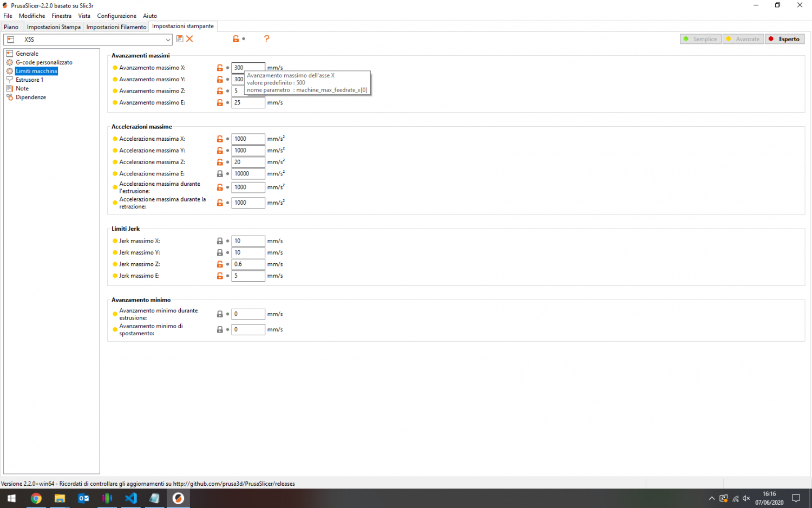Click the lock icon for Jerk massimo E
This screenshot has height=508, width=812.
pos(220,276)
